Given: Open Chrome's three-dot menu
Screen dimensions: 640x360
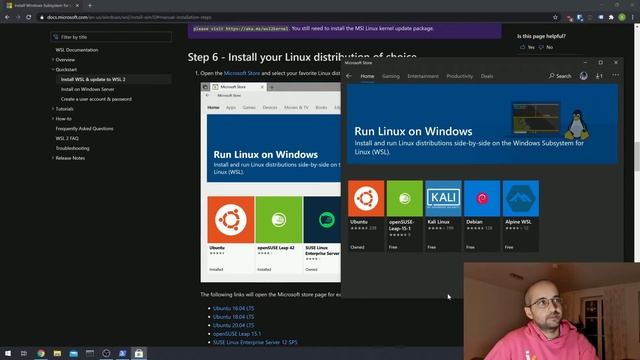Looking at the screenshot, I should click(x=633, y=17).
